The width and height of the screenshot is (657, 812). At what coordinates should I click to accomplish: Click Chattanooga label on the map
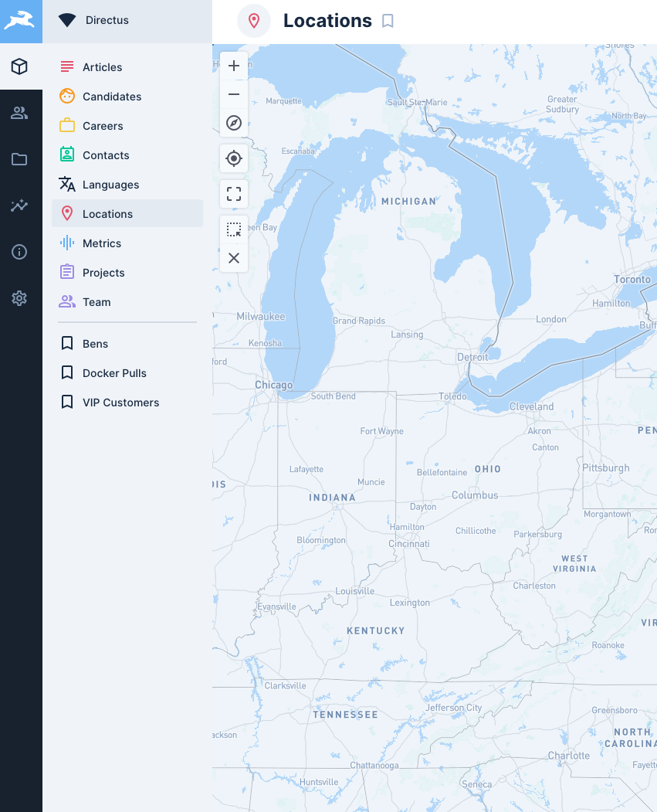pyautogui.click(x=374, y=766)
